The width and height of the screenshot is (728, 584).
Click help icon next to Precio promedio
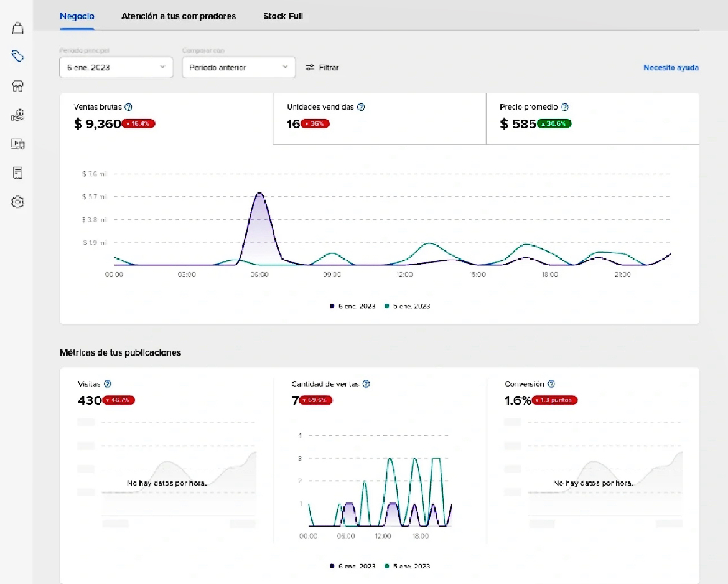[x=564, y=107]
